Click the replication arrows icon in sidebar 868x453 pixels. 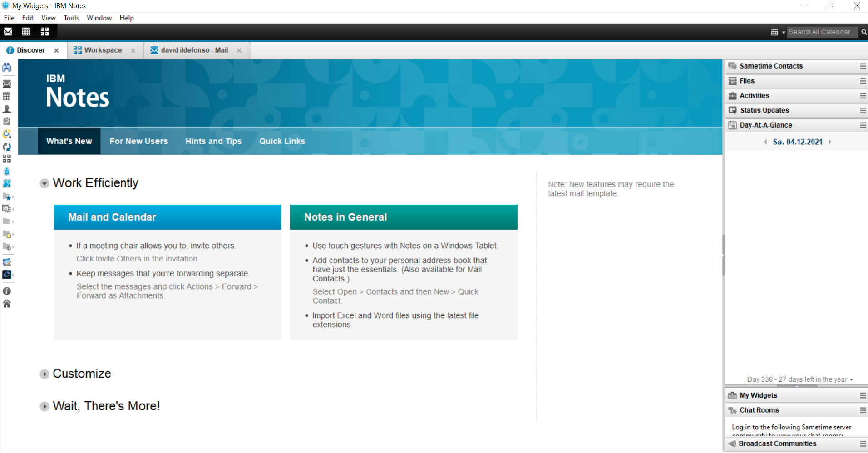click(7, 147)
